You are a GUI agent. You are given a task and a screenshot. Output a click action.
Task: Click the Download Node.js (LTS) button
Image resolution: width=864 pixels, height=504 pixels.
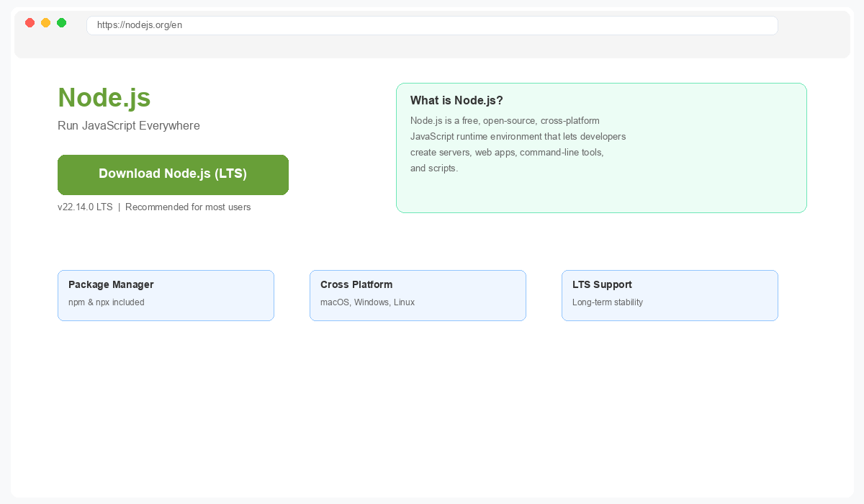(x=173, y=175)
